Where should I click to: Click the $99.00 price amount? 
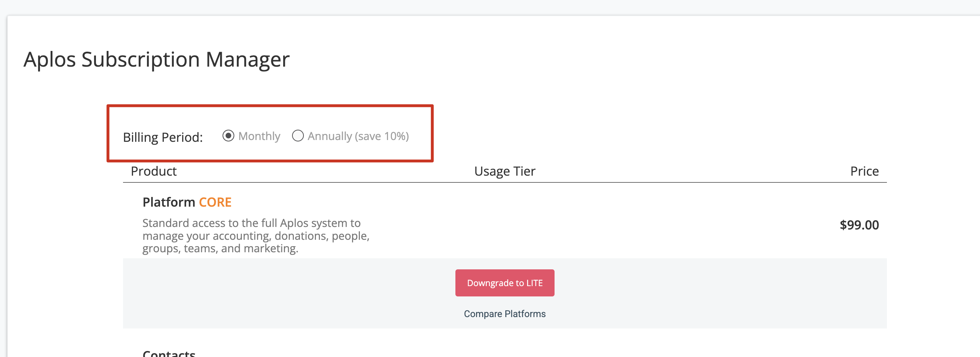coord(859,225)
